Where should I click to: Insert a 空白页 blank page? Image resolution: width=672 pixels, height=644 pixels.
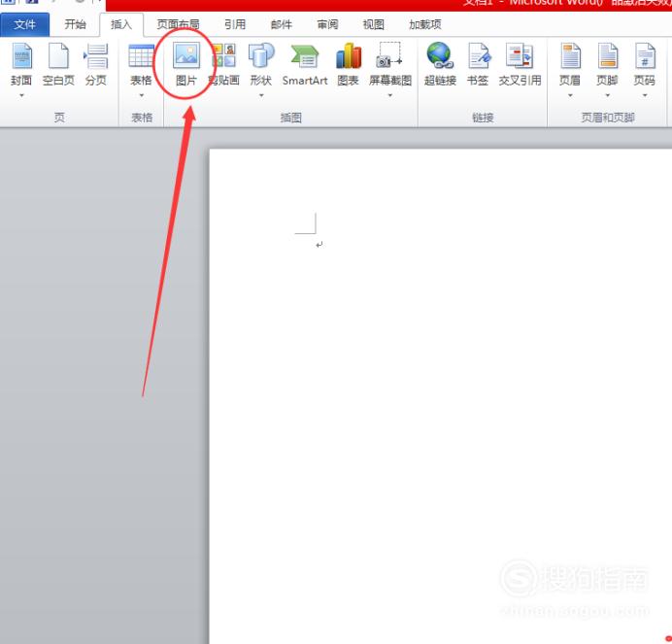pos(58,64)
